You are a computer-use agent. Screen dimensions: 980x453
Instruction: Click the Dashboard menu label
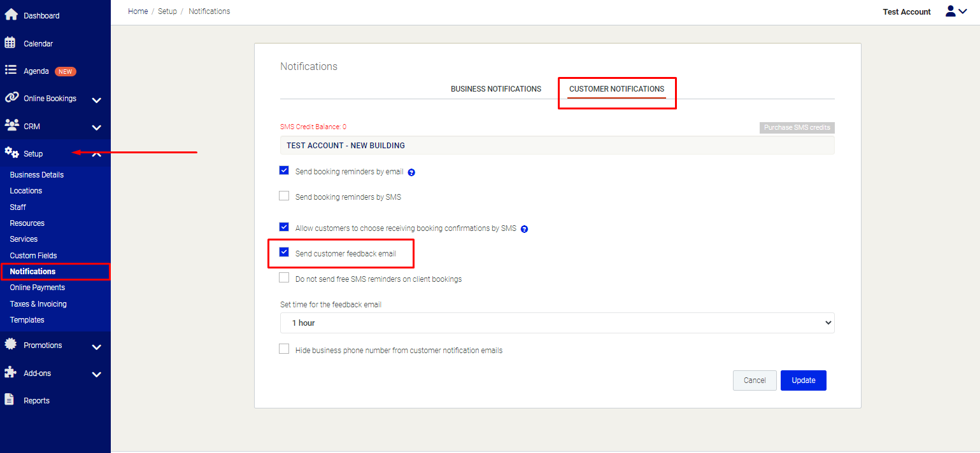point(41,16)
